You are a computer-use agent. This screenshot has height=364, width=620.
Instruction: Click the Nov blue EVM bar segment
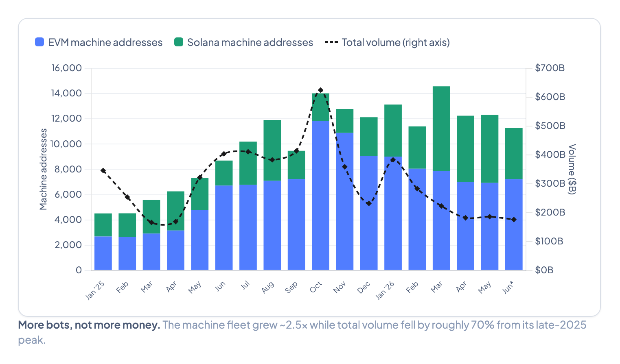345,201
